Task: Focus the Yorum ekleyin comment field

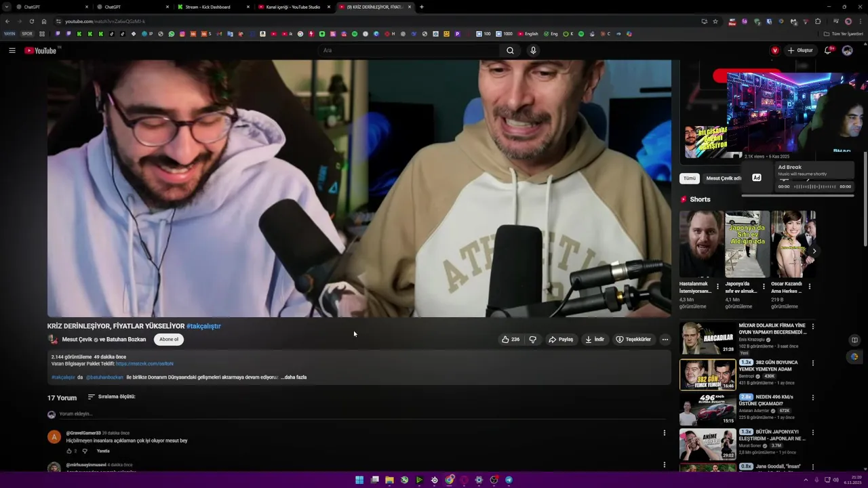Action: click(363, 414)
